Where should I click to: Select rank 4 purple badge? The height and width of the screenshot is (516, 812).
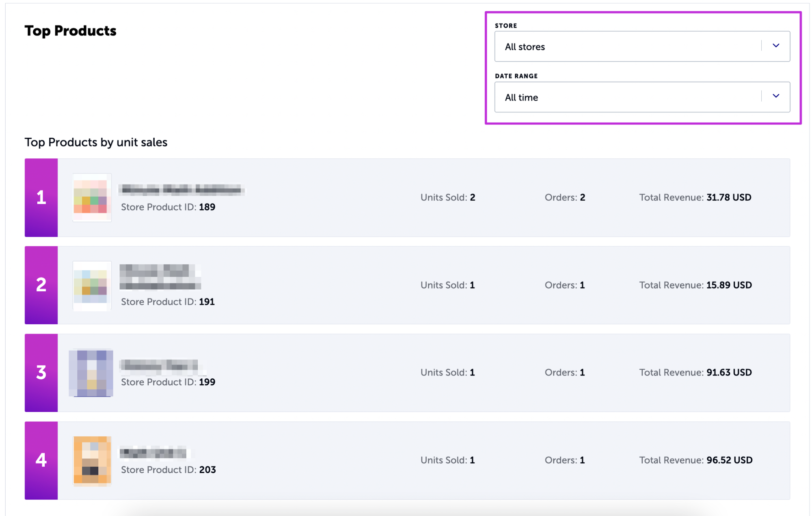(41, 460)
